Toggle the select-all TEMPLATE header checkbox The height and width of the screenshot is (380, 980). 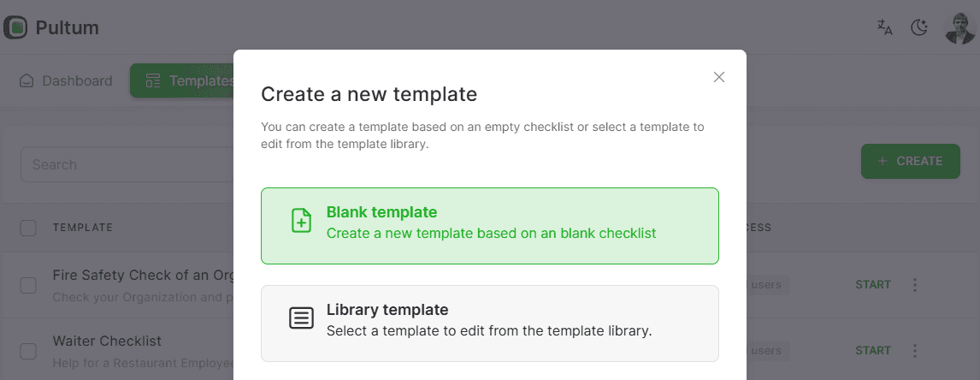(28, 228)
